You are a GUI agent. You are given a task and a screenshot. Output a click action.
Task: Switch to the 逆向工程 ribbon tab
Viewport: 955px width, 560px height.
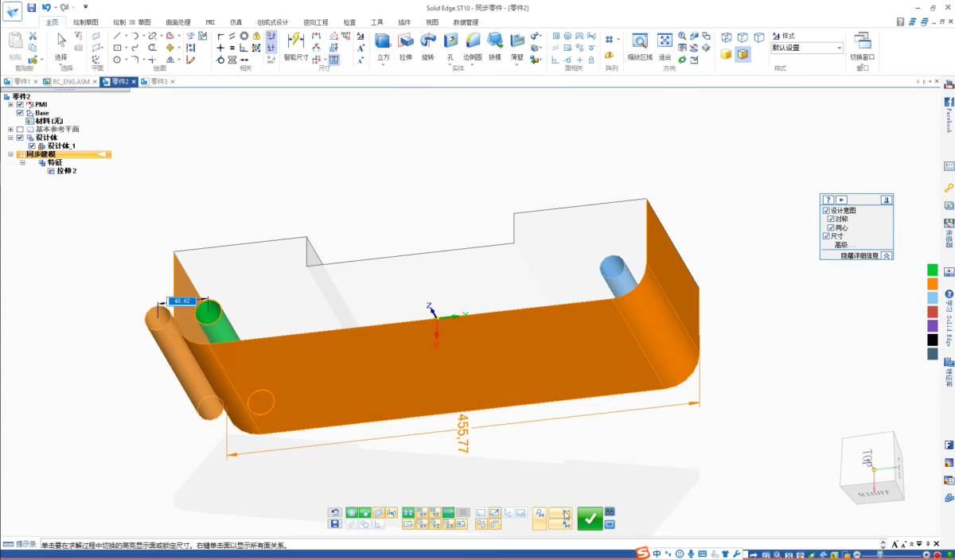[316, 23]
